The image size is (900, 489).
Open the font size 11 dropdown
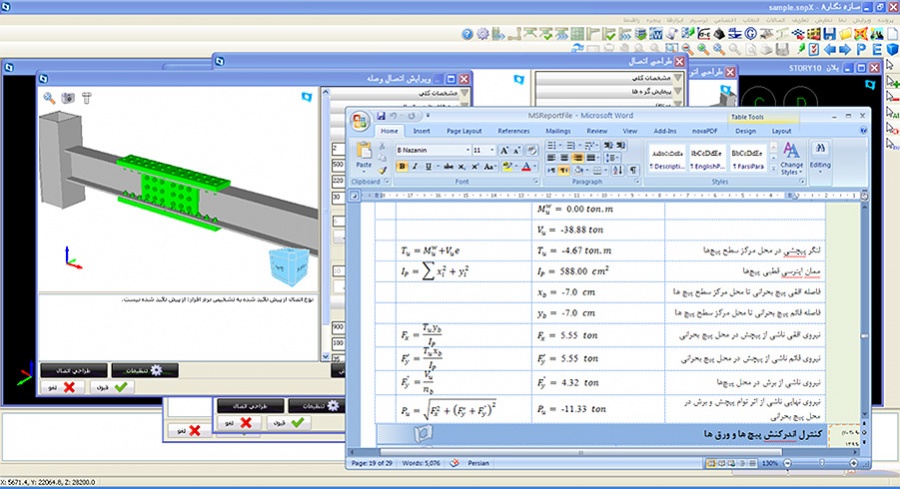tap(492, 149)
